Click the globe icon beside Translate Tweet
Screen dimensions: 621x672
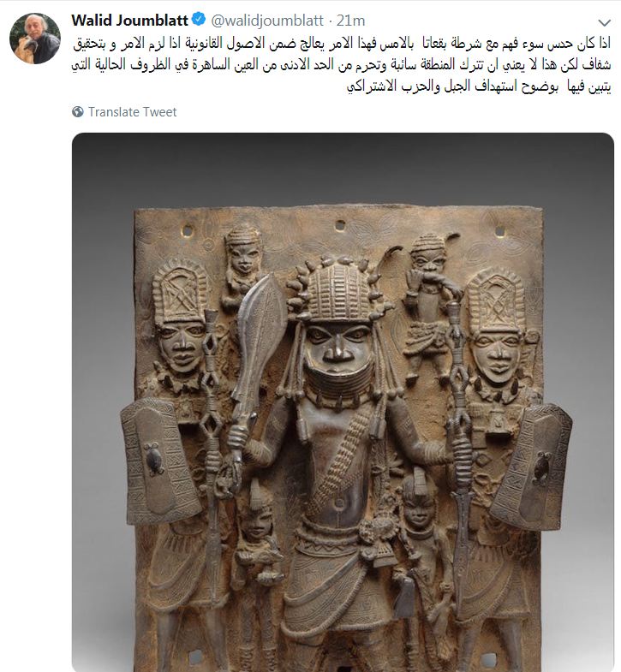(x=78, y=112)
